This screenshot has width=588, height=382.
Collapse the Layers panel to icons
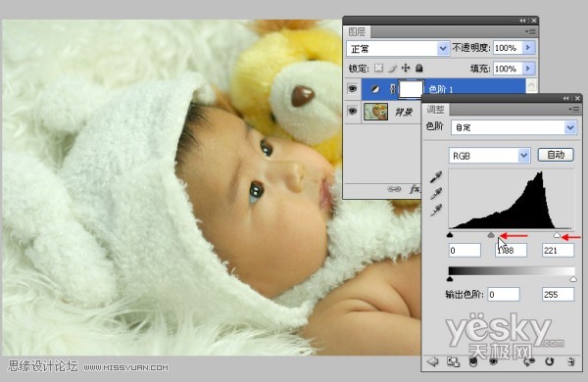[522, 21]
